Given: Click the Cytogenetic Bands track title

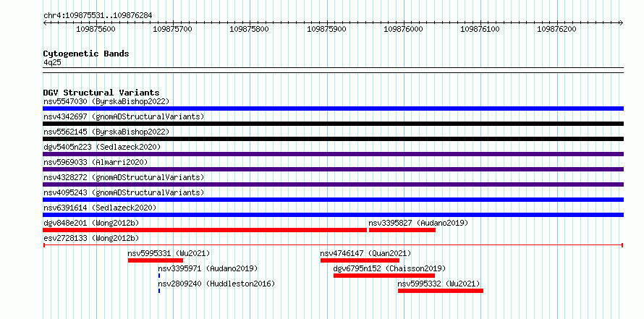Looking at the screenshot, I should click(x=86, y=54).
